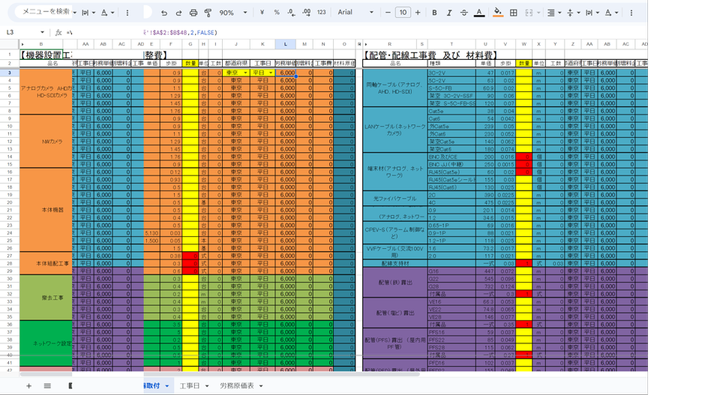Click the 【配管・配線工事費 及び 材料費】 title

pos(430,55)
